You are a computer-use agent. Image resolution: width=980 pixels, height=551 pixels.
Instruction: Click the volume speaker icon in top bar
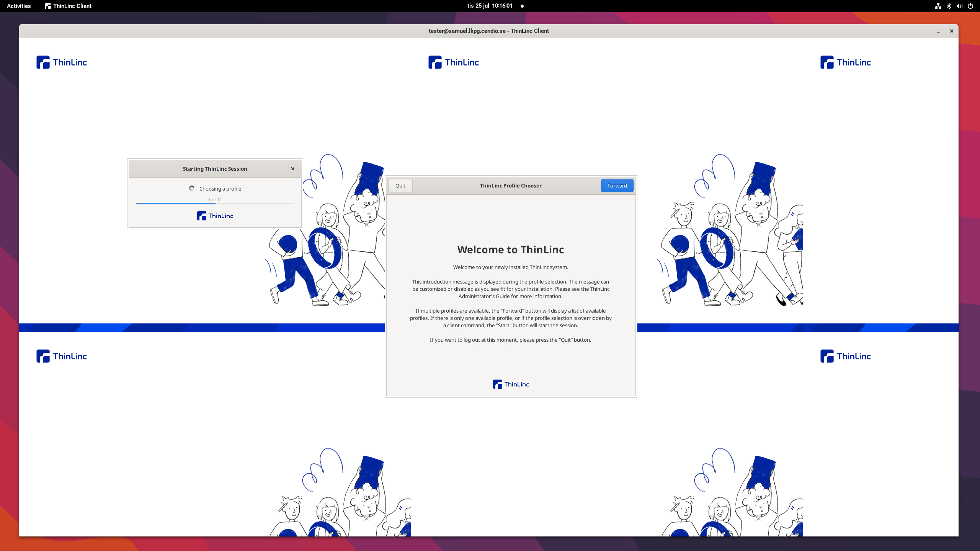pos(959,6)
